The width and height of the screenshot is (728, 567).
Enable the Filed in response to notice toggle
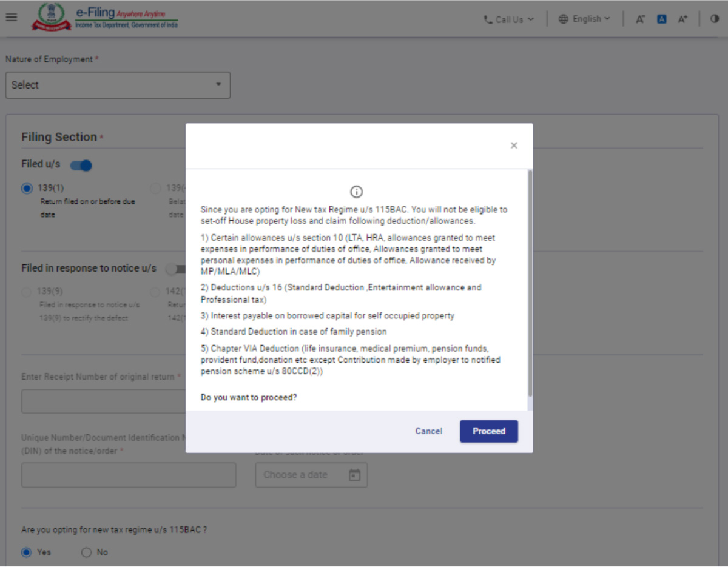pos(172,269)
